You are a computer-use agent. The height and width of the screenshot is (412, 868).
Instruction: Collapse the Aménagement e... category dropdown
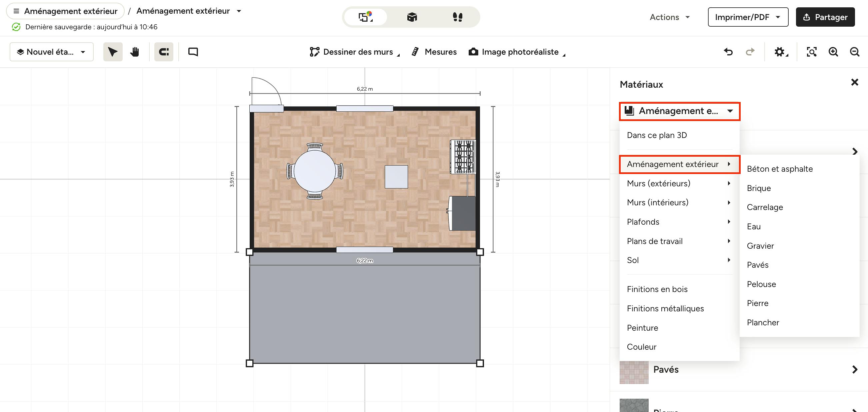[680, 111]
